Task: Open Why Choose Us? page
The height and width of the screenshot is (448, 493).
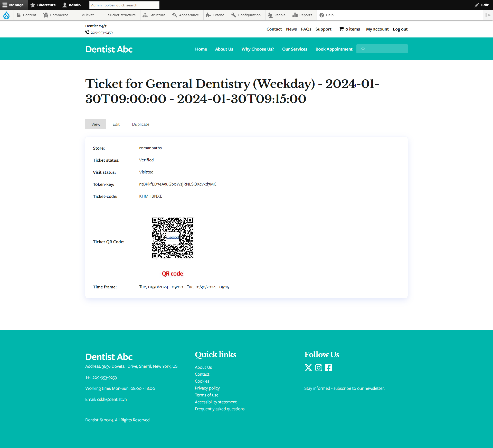Action: click(258, 49)
